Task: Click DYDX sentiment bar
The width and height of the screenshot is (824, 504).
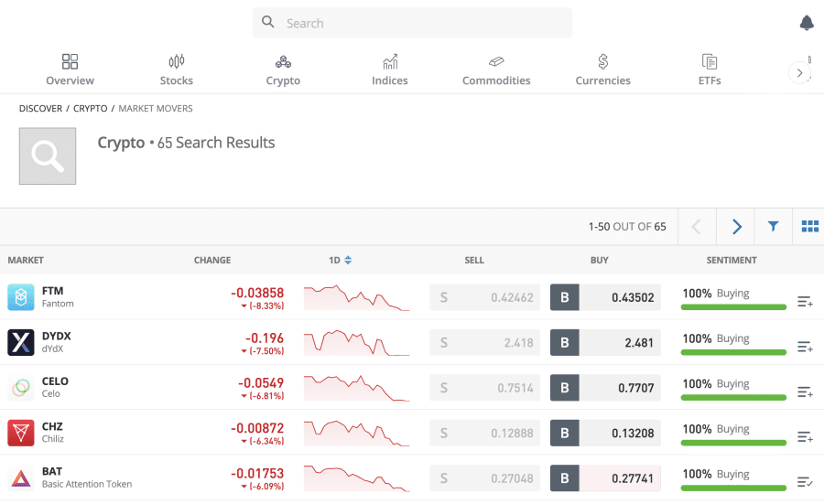Action: coord(733,352)
